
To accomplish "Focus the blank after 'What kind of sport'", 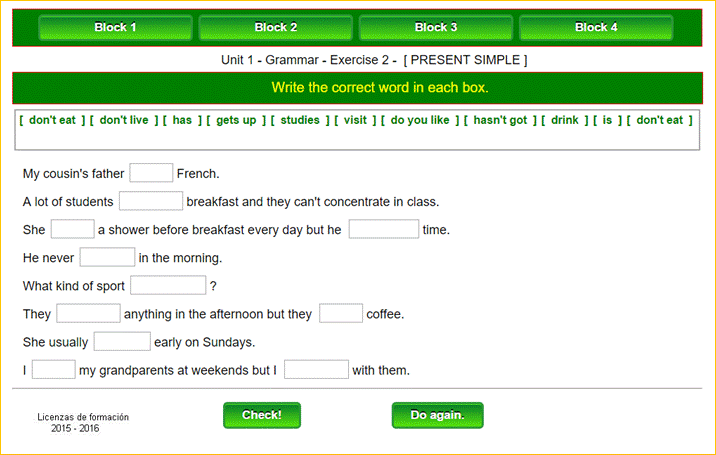I will click(x=167, y=285).
